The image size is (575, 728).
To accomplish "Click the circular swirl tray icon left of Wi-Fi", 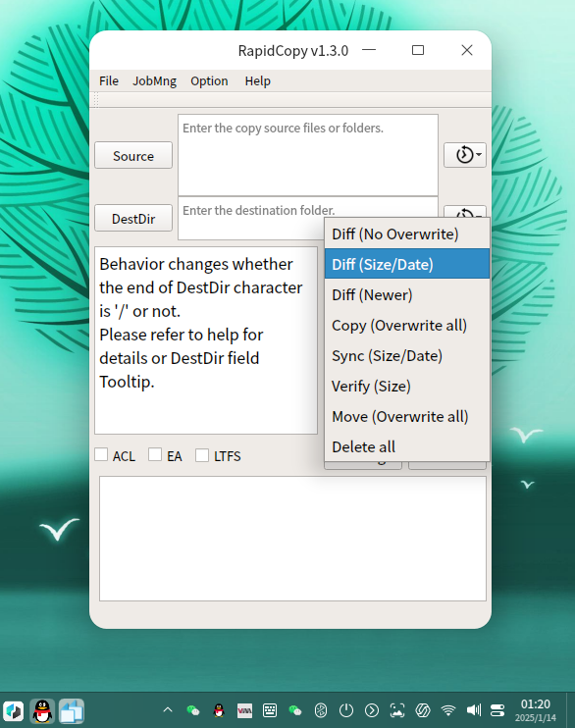I will pyautogui.click(x=423, y=710).
